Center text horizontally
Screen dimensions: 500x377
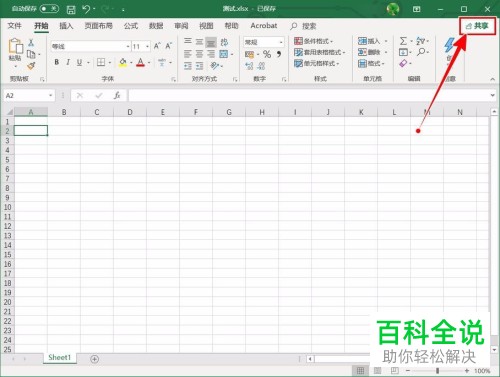(199, 53)
